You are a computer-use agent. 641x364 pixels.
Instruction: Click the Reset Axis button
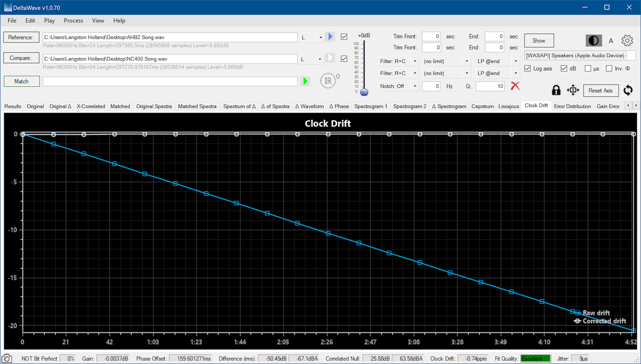pos(601,91)
